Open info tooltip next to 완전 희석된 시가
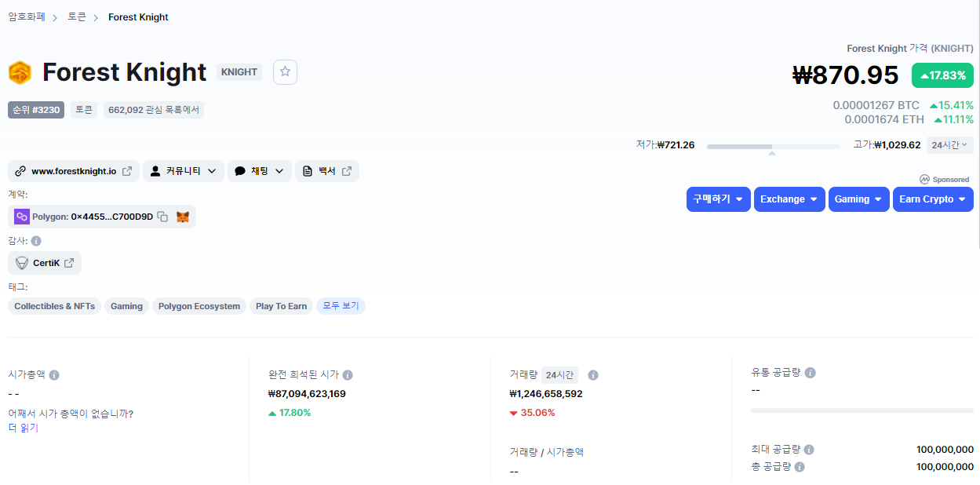980x485 pixels. [x=348, y=375]
